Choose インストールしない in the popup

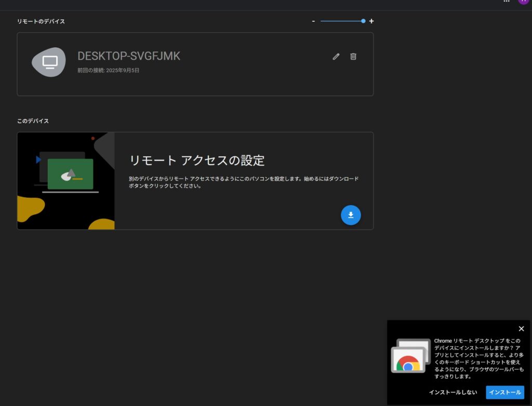453,393
